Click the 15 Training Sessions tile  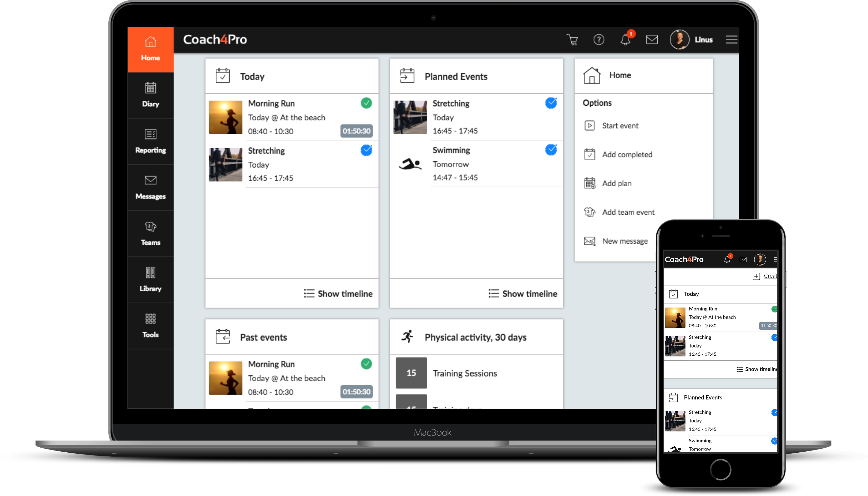tap(411, 373)
